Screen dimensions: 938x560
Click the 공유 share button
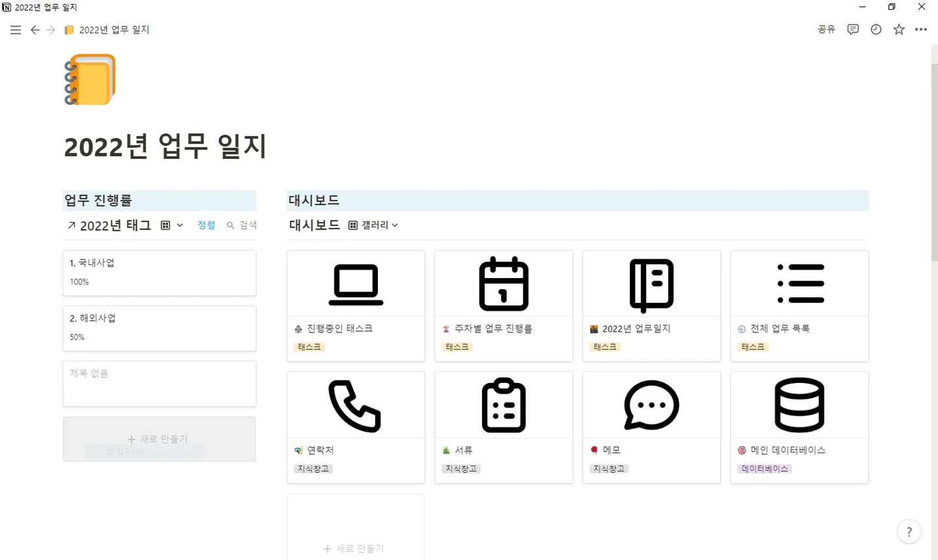coord(826,30)
